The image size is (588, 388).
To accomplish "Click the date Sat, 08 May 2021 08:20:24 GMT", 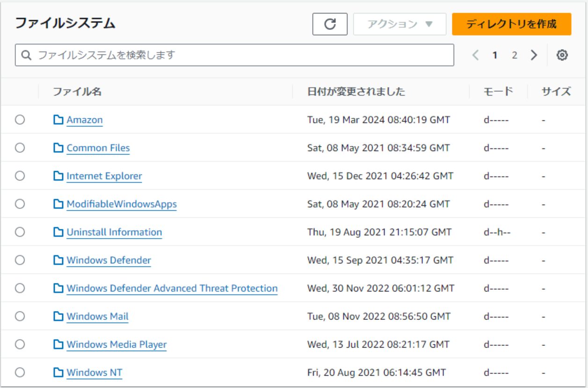I will [x=378, y=204].
